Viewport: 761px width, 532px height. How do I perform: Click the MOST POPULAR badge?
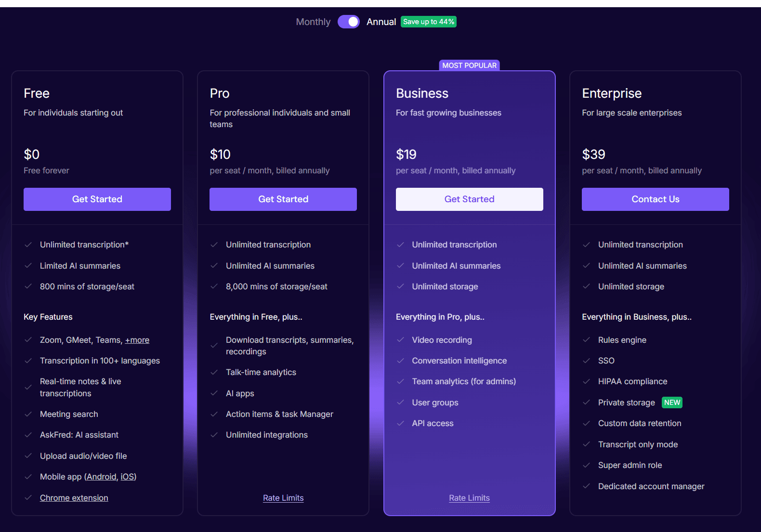pos(470,65)
